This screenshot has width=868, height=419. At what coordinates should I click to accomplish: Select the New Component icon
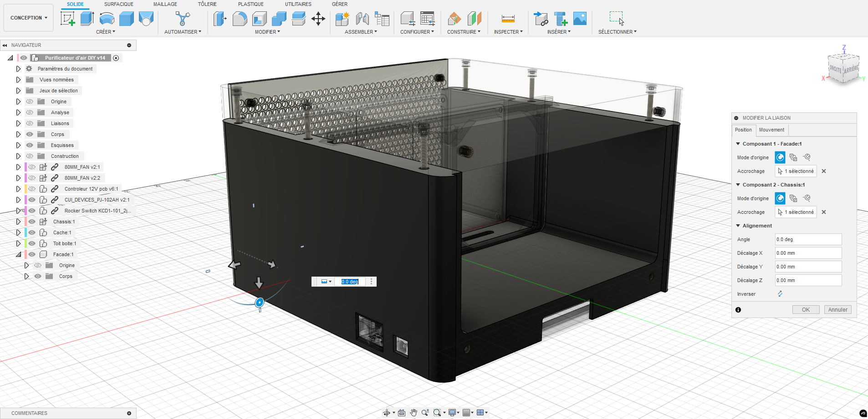point(342,19)
